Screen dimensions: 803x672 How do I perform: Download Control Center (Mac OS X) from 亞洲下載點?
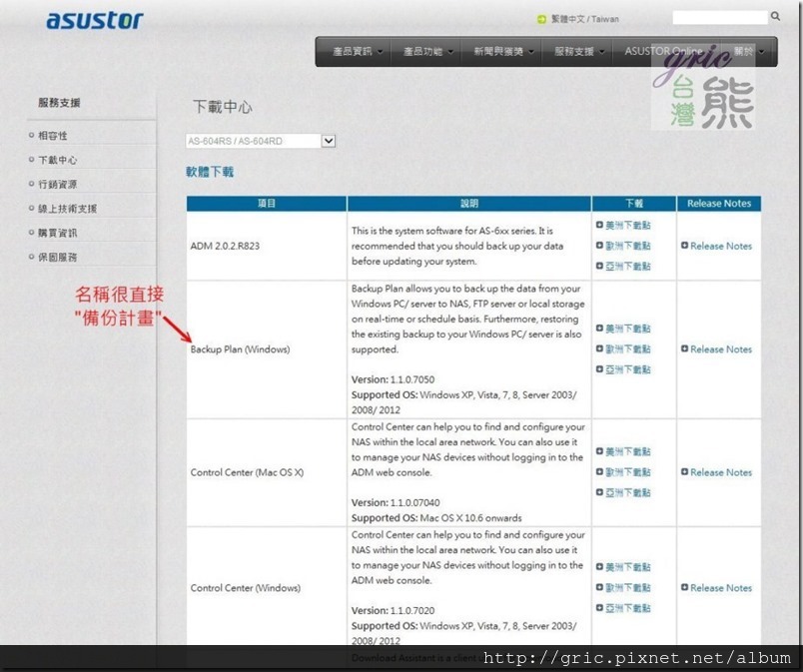point(628,493)
